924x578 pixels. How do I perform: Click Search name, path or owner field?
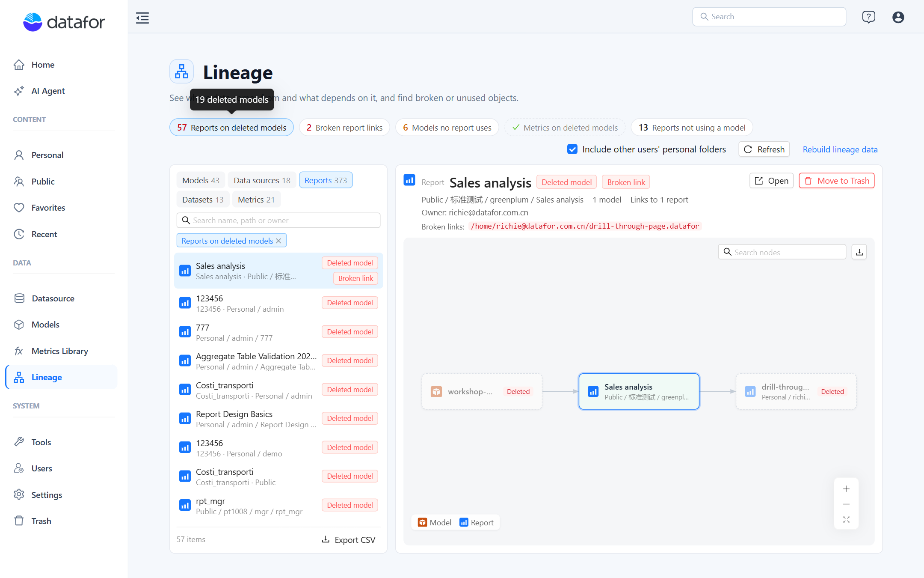tap(278, 220)
